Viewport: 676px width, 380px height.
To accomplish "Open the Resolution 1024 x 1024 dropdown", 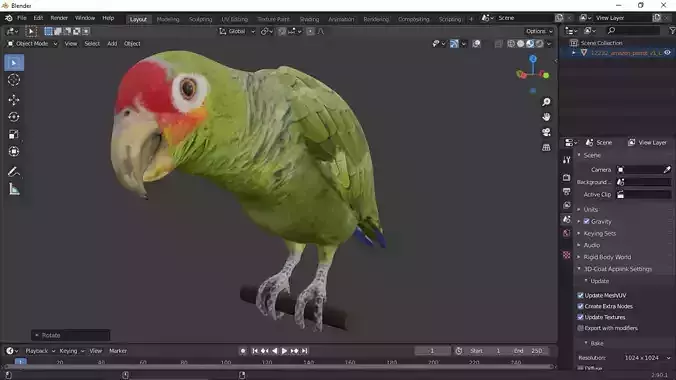I will tap(647, 358).
